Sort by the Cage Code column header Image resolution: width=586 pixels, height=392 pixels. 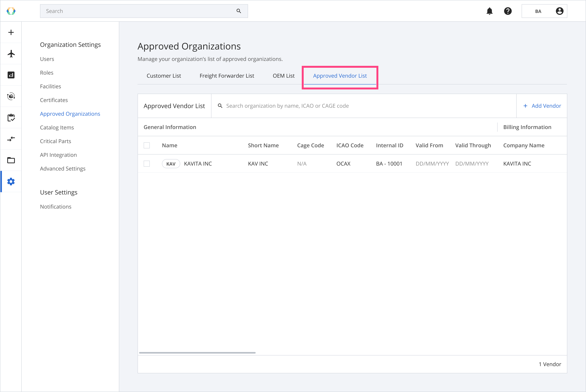(x=311, y=146)
